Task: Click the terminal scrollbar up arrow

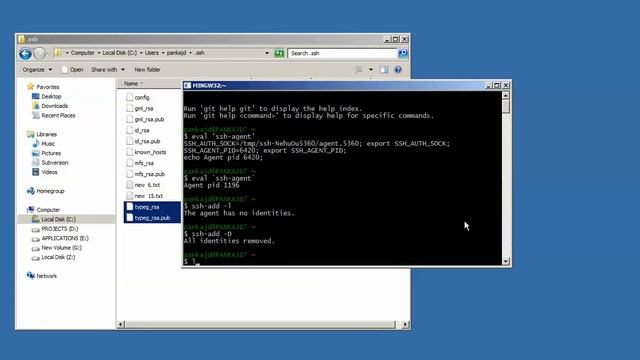Action: pyautogui.click(x=506, y=96)
